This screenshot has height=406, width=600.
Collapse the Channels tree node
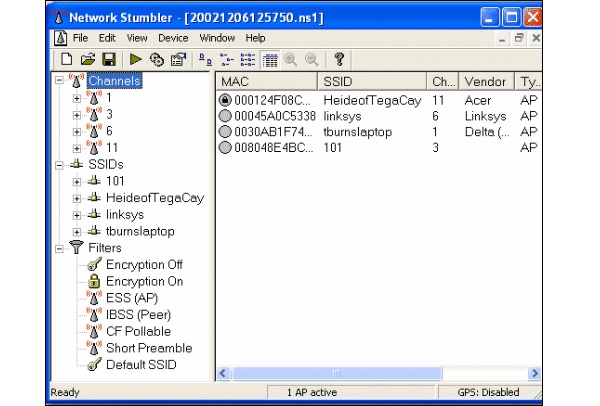59,80
